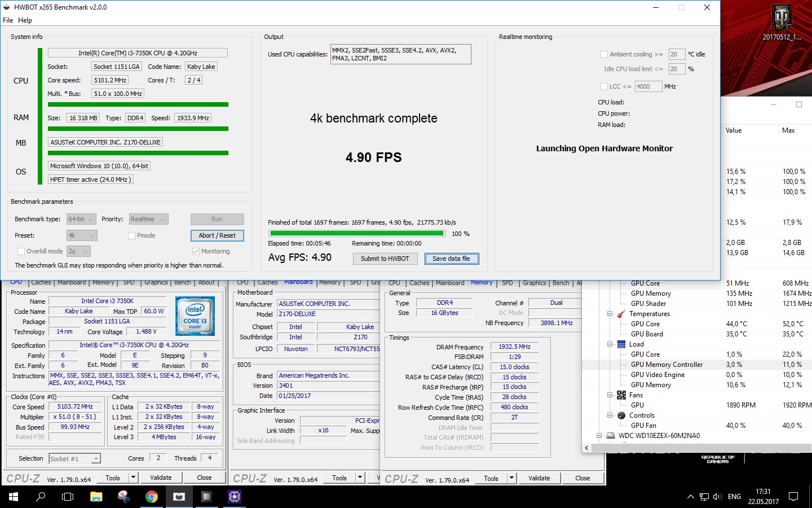The image size is (812, 508).
Task: Open the File menu in HWBOT
Action: (8, 20)
